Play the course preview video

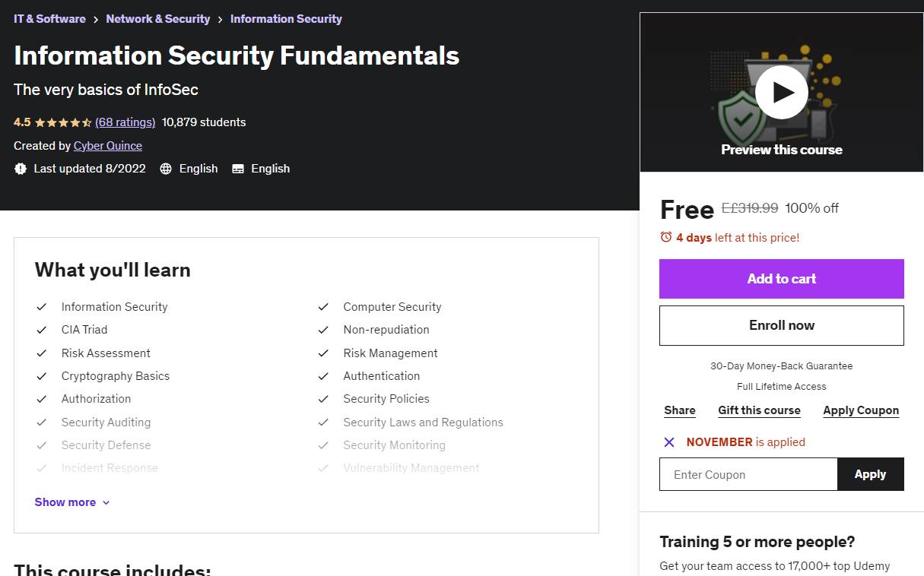781,92
